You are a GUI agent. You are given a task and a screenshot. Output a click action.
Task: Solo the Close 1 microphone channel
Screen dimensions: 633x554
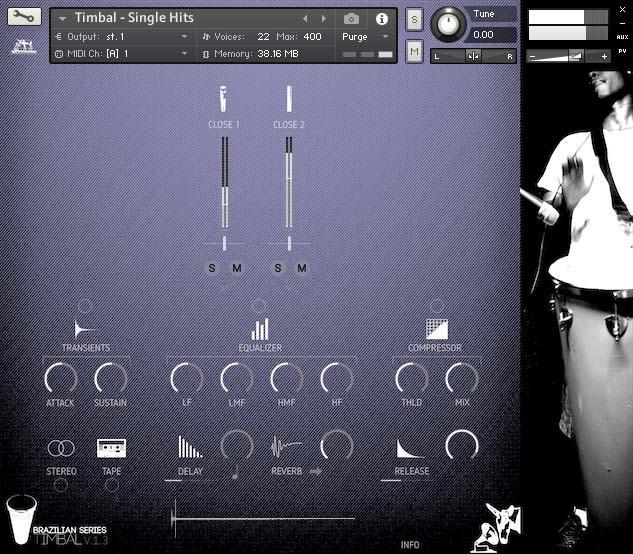(211, 268)
